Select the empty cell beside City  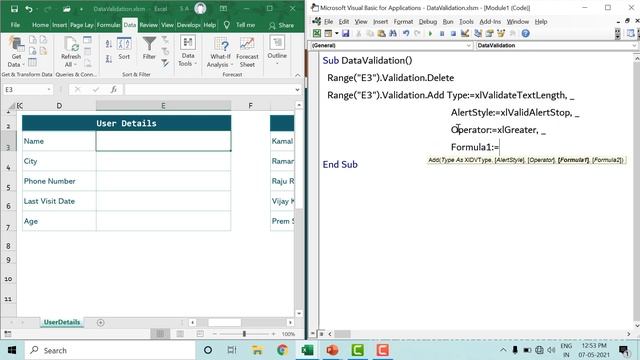163,161
